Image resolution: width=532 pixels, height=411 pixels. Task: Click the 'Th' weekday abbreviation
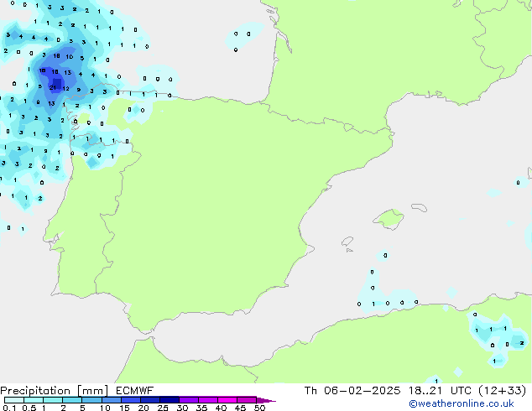click(x=310, y=390)
